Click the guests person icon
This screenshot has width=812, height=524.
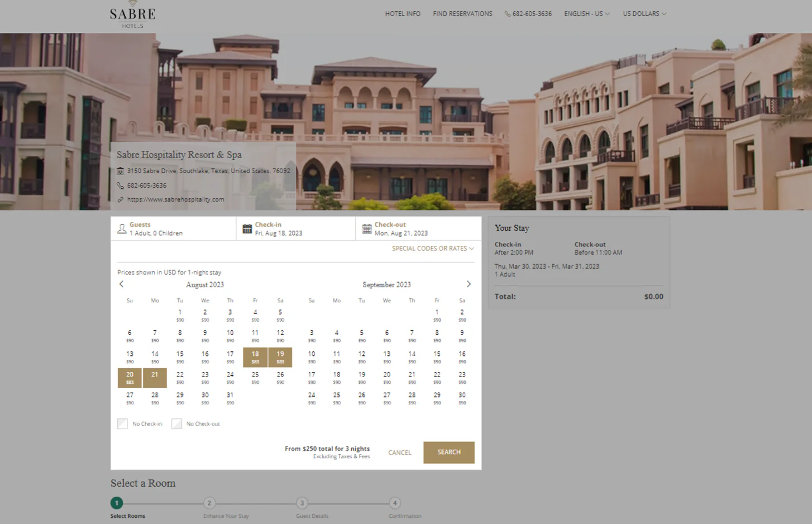(x=122, y=228)
